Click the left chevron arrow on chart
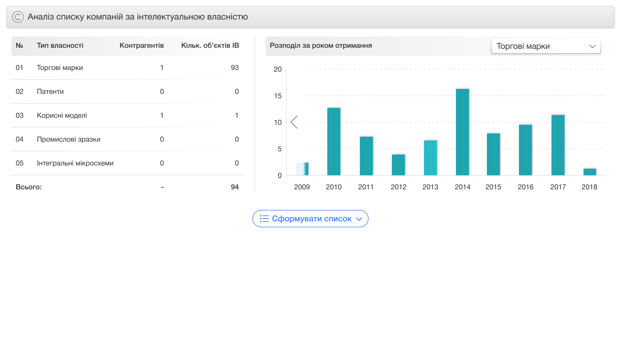Viewport: 621px width, 364px height. (294, 122)
